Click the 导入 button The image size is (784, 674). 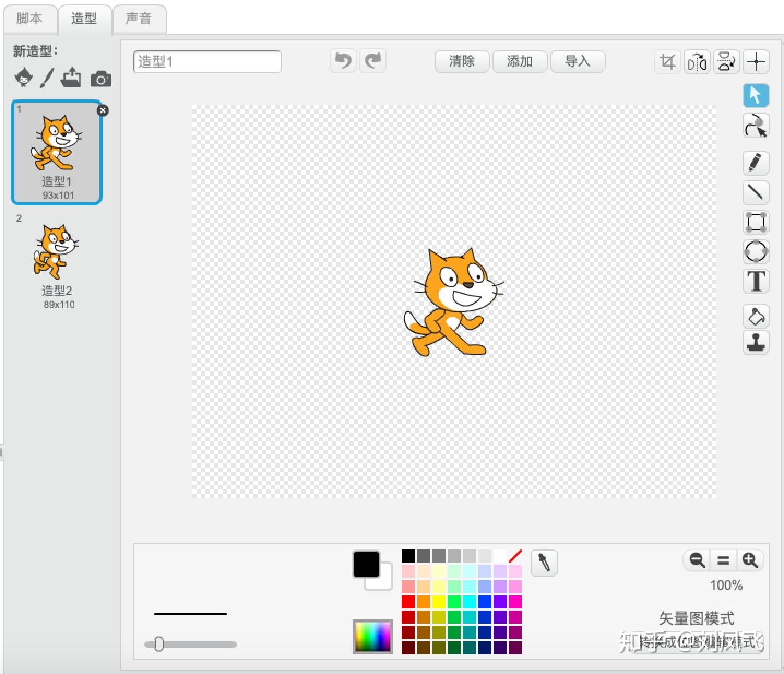578,61
